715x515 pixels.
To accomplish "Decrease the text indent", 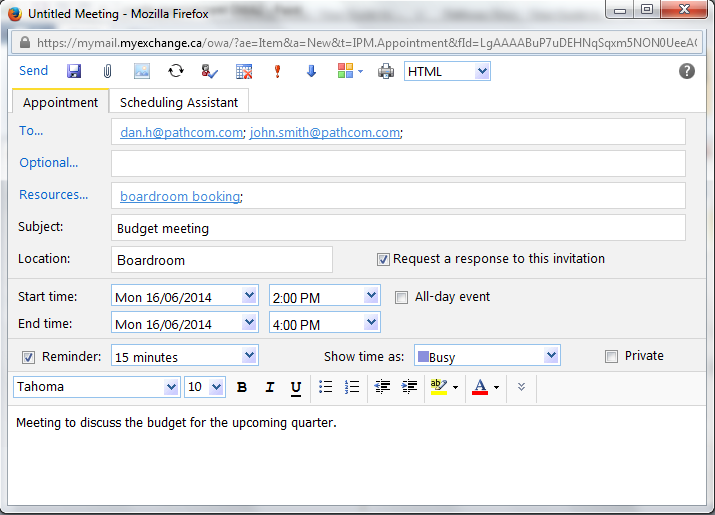I will tap(382, 387).
